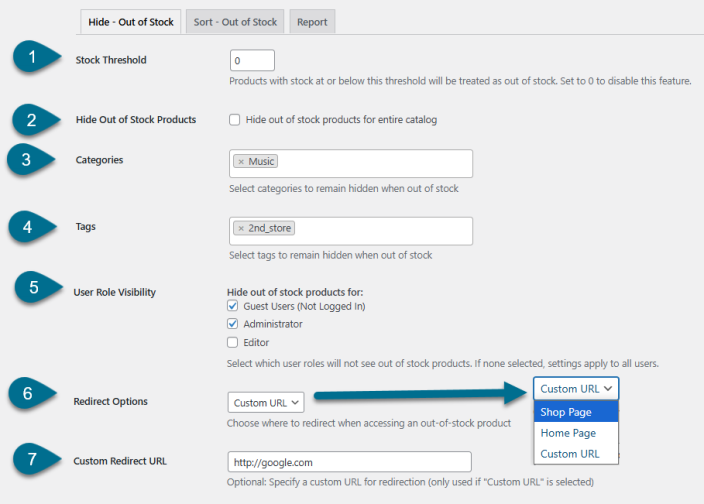Uncheck the Administrator role checkbox

pyautogui.click(x=233, y=324)
